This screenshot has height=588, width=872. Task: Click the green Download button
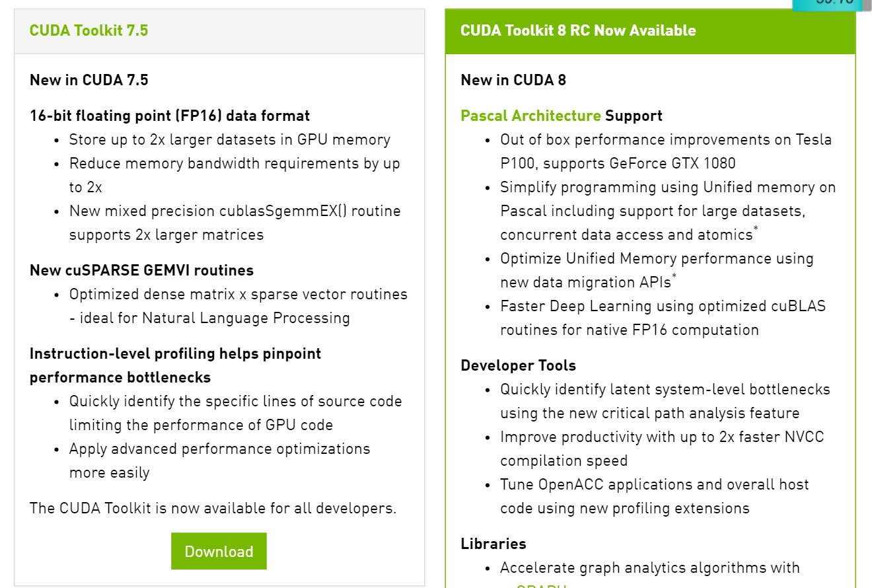[x=219, y=551]
